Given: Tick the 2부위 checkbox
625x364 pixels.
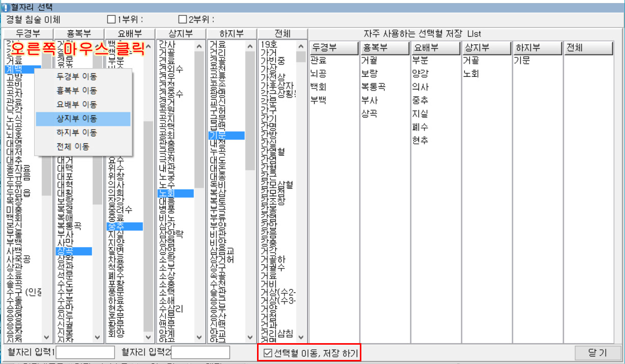Looking at the screenshot, I should (x=183, y=20).
